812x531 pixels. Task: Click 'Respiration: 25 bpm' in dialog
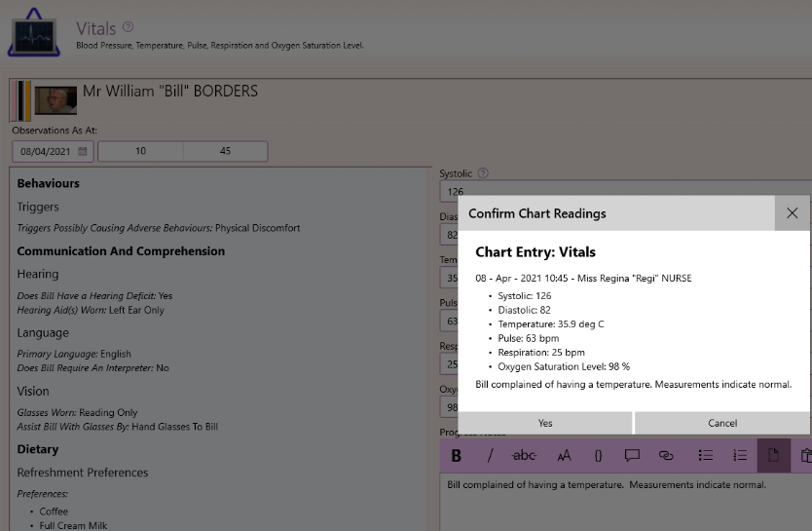tap(541, 353)
